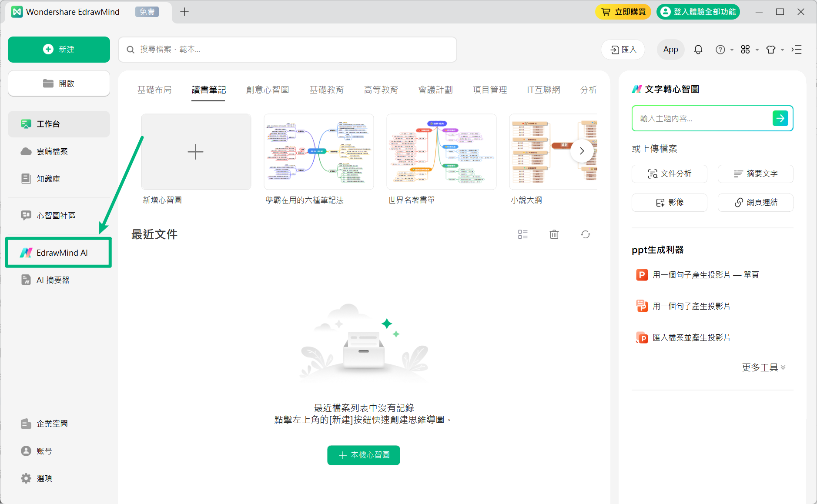Click the 網頁連結 button

[756, 203]
